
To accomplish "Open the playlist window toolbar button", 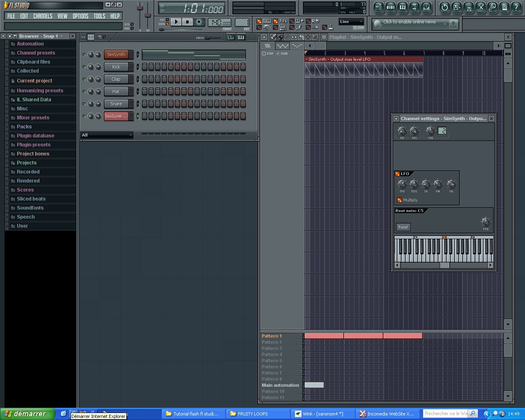I will tap(379, 7).
